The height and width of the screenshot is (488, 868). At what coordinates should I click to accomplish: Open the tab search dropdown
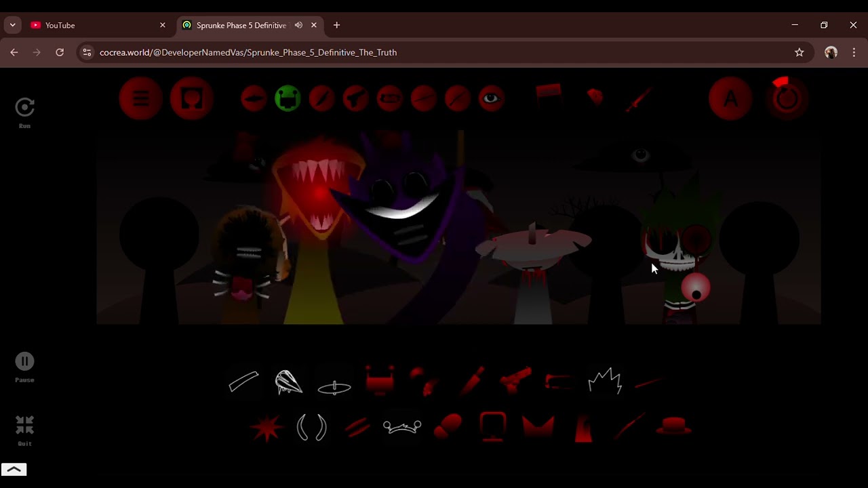13,25
